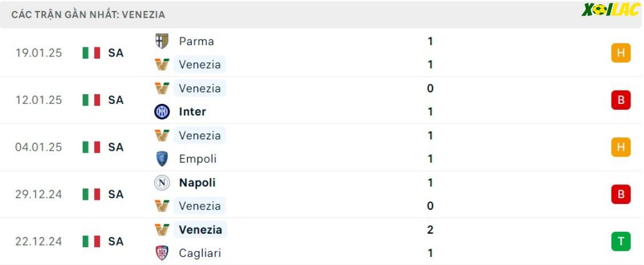
Task: Click the Cagliari club crest icon
Action: tap(162, 252)
